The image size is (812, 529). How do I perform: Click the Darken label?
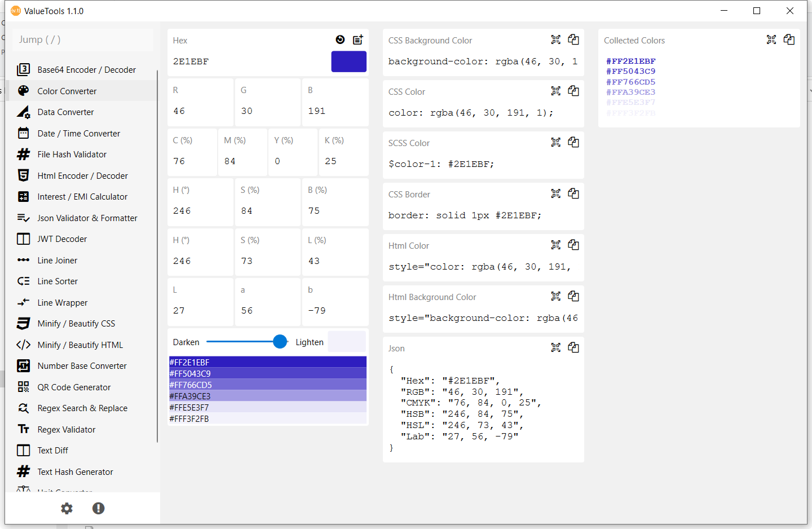click(186, 342)
